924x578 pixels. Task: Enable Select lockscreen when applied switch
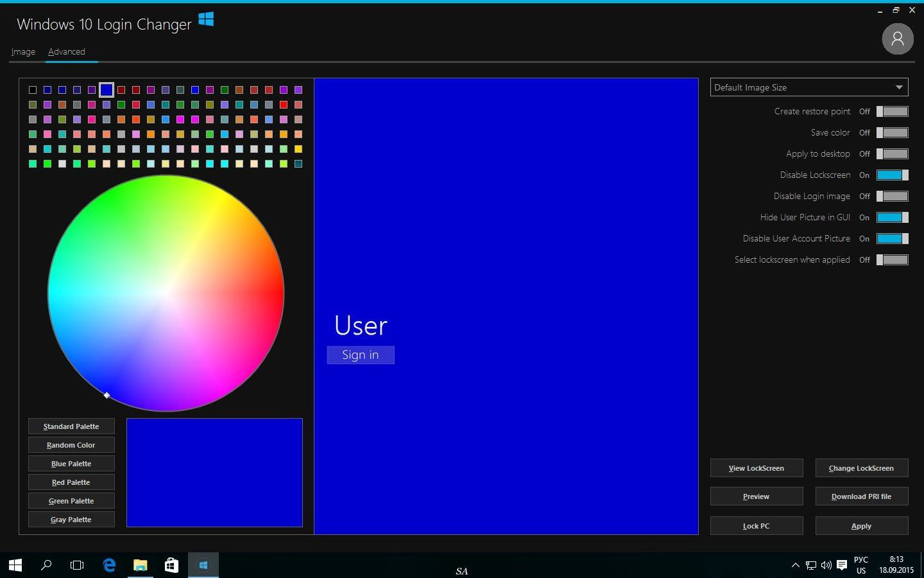(893, 259)
